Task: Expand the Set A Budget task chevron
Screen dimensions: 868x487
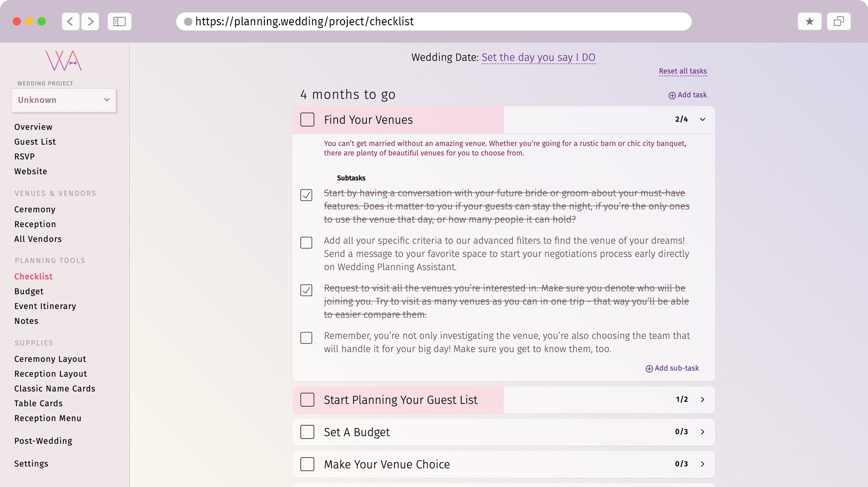Action: [702, 432]
